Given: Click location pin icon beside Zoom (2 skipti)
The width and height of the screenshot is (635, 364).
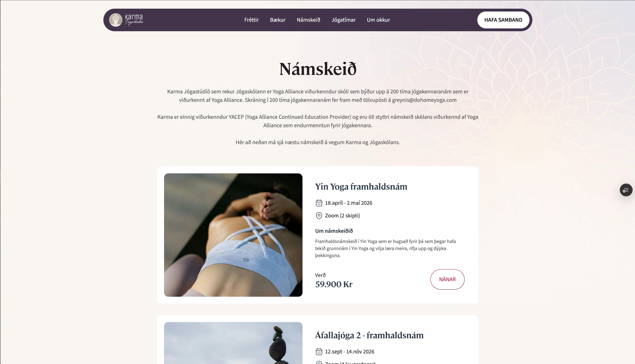Looking at the screenshot, I should click(x=319, y=216).
